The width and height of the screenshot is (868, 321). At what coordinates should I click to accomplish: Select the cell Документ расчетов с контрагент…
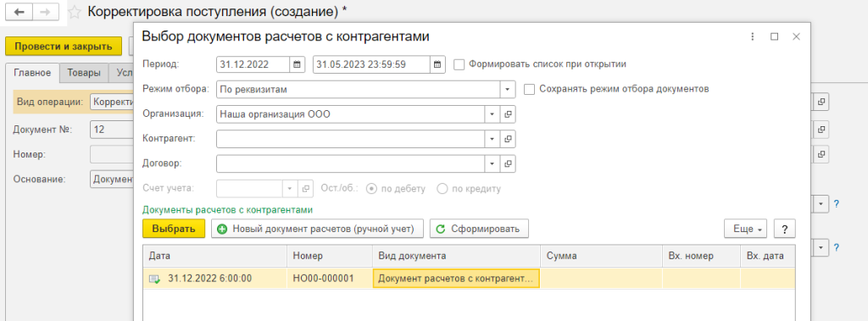pos(457,279)
